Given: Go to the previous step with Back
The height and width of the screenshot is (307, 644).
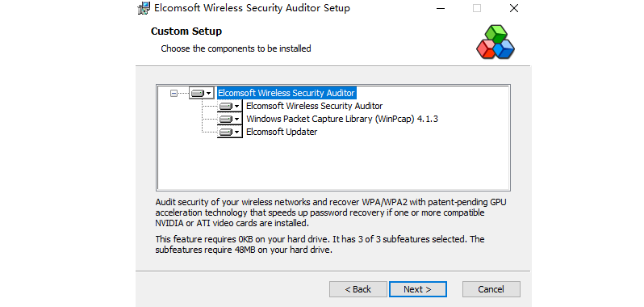Looking at the screenshot, I should click(x=358, y=289).
